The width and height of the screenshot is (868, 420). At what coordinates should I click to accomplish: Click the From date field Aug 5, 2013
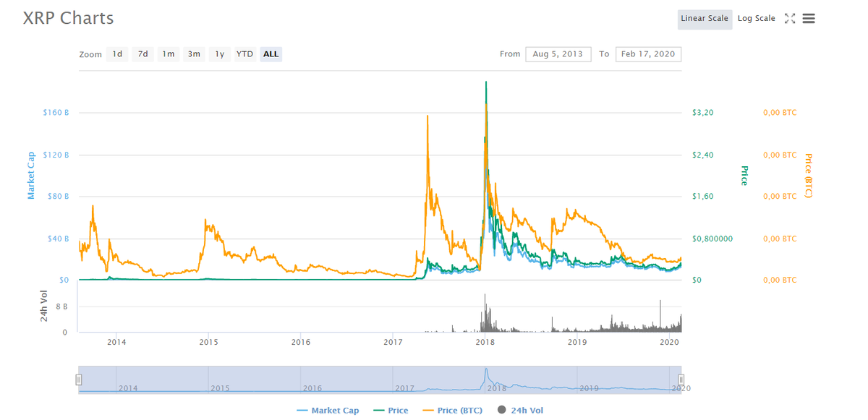558,54
